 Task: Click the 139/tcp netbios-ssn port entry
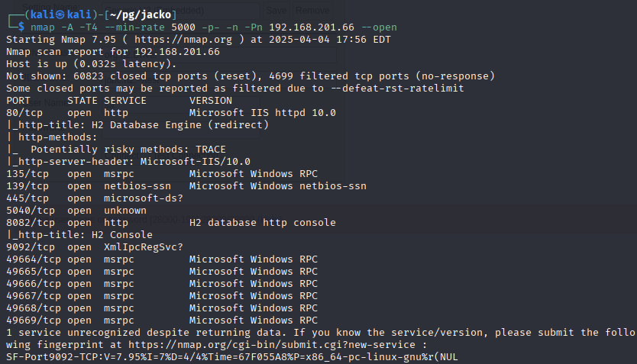click(x=27, y=186)
